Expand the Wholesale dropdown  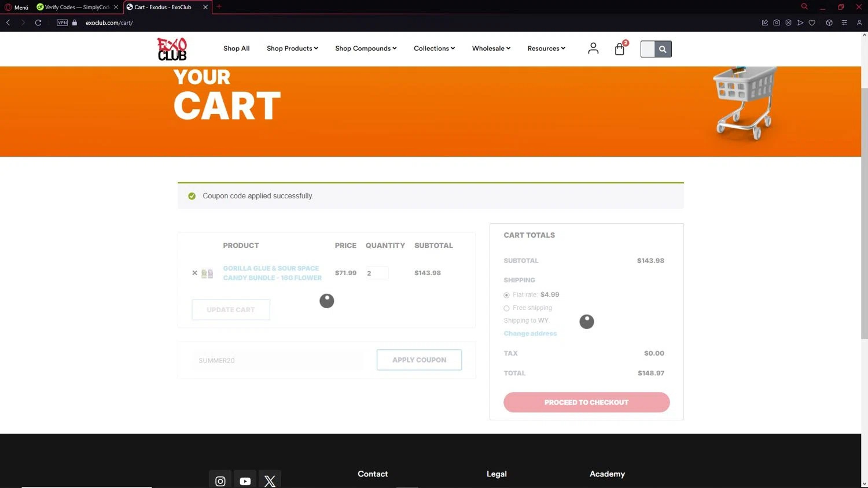point(491,49)
